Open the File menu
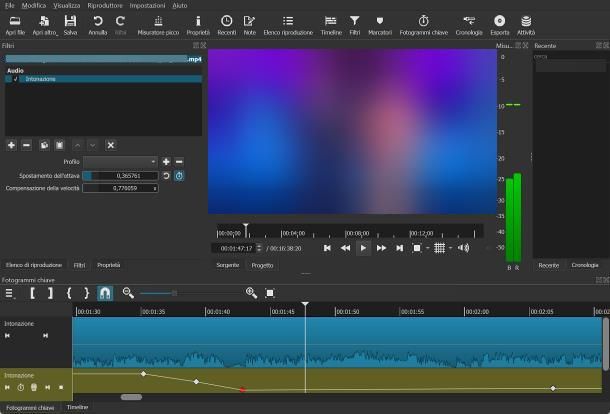This screenshot has width=610, height=414. point(9,5)
